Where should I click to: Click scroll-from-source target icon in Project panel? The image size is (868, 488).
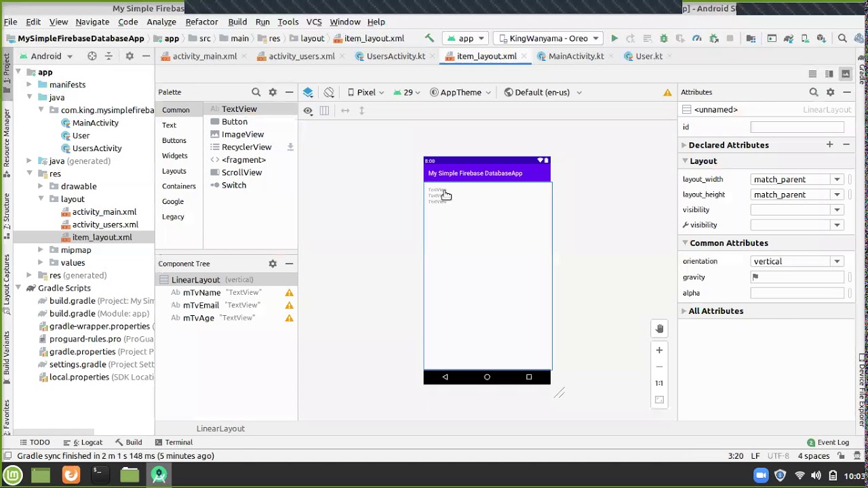(x=92, y=56)
